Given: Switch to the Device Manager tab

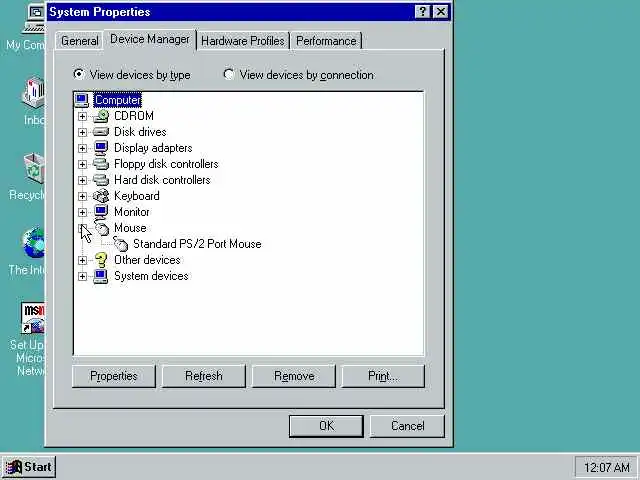Looking at the screenshot, I should [x=150, y=39].
